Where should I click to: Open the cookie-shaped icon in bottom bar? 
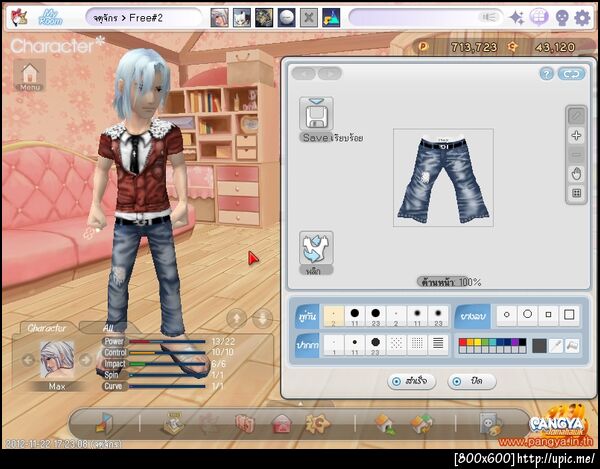tap(318, 423)
